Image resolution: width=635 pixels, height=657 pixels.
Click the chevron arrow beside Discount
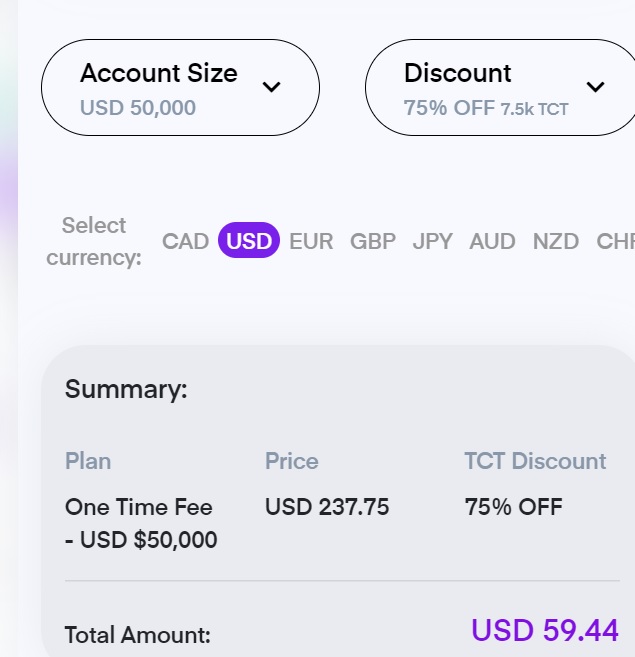pos(596,87)
